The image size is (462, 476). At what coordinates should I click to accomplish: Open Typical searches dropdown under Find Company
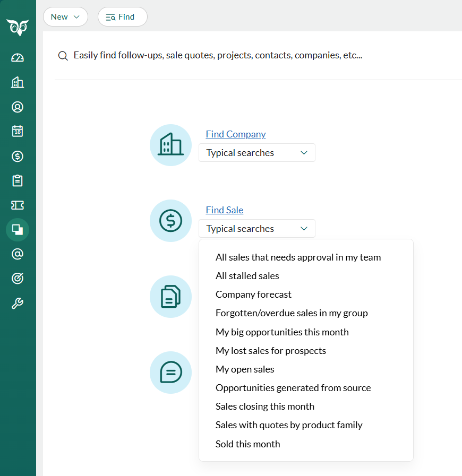(256, 153)
